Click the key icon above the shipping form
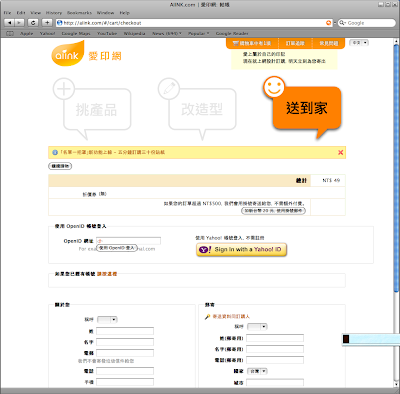The image size is (400, 394). pos(207,316)
